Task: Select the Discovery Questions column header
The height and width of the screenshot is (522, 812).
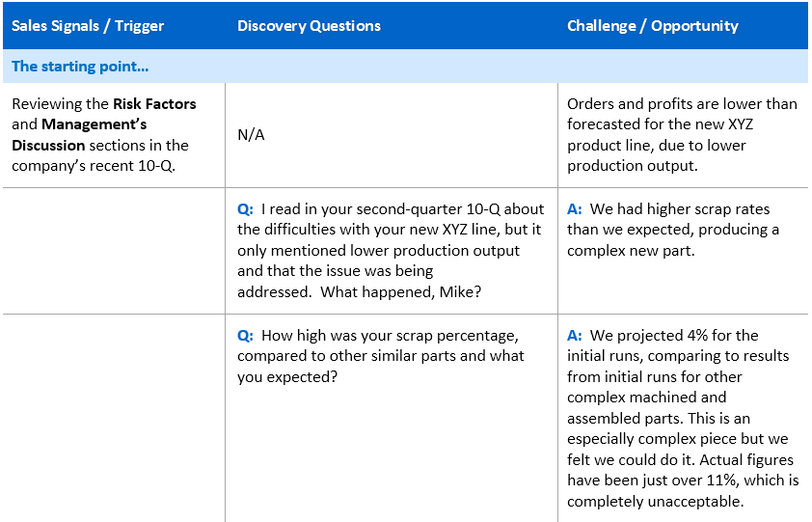Action: pyautogui.click(x=309, y=26)
